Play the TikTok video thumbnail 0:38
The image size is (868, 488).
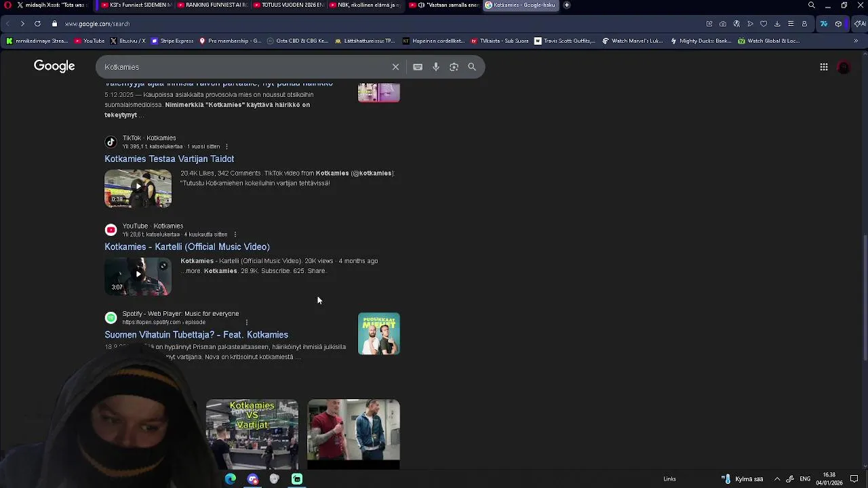click(138, 188)
